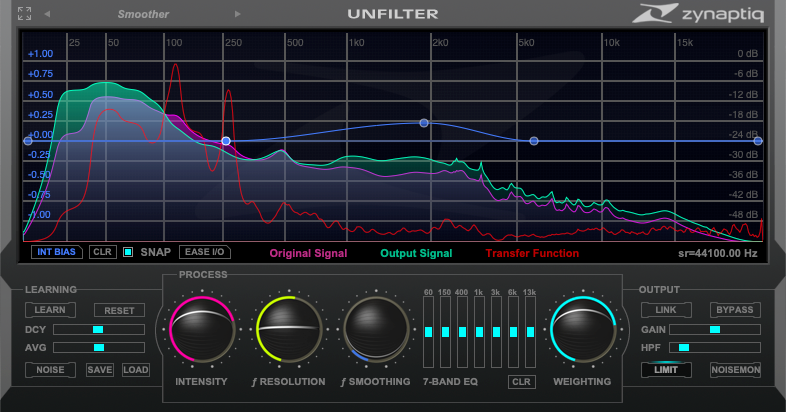Image resolution: width=786 pixels, height=412 pixels.
Task: Click the 1k EQ band fader
Action: click(x=480, y=332)
